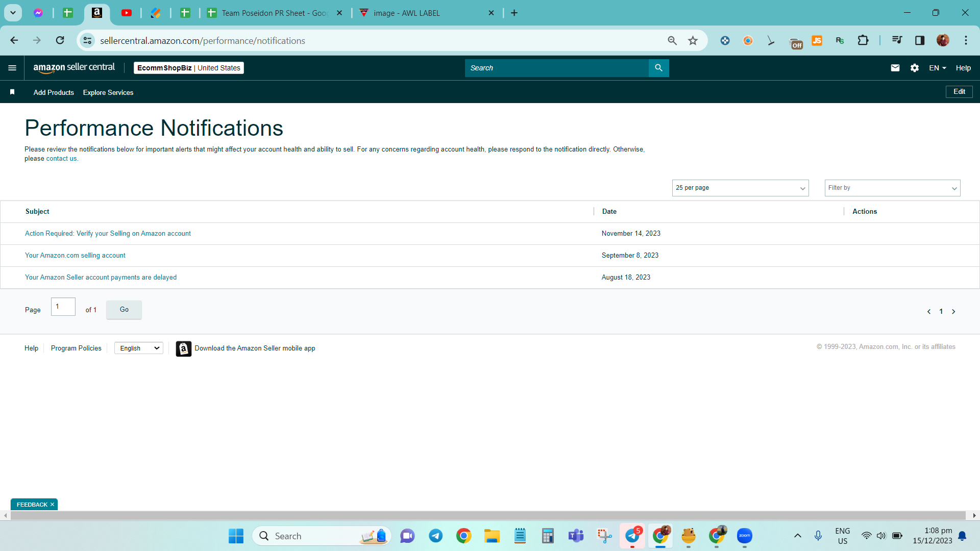Click footer Help link
Screen dimensions: 980x551
[31, 348]
